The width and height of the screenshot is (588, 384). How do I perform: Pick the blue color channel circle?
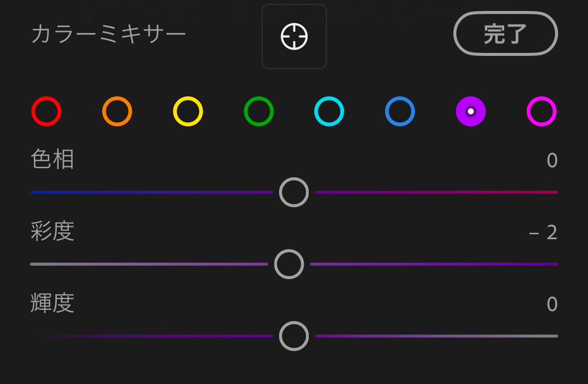coord(400,111)
